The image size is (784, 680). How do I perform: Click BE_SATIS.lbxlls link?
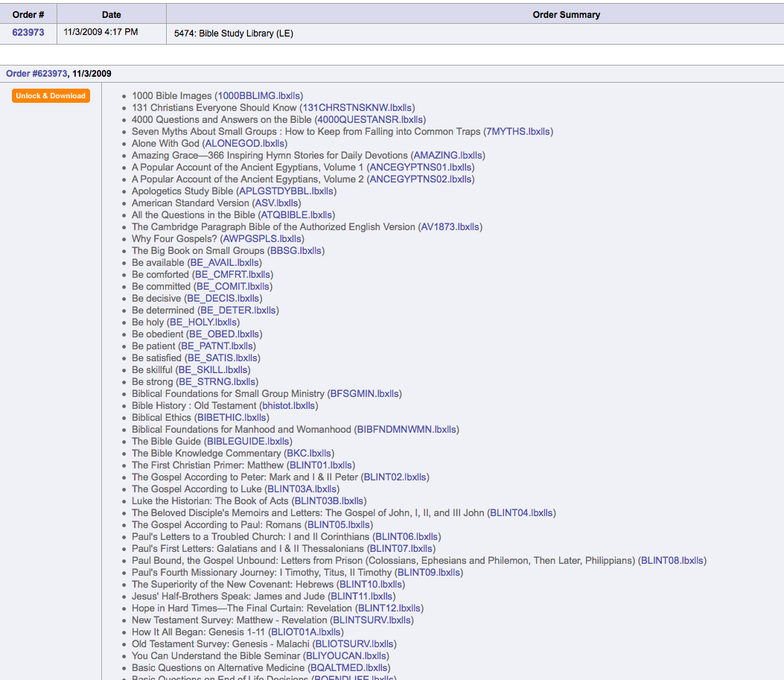point(222,358)
